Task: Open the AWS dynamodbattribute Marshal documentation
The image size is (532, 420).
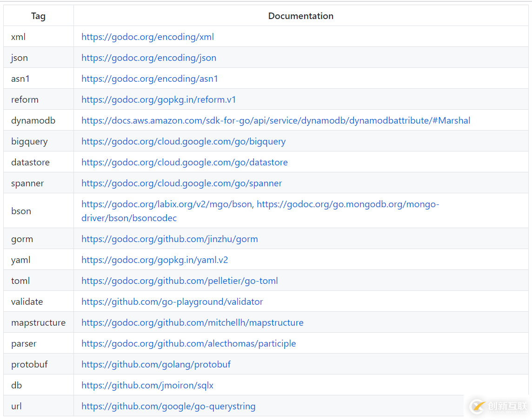Action: pyautogui.click(x=275, y=120)
